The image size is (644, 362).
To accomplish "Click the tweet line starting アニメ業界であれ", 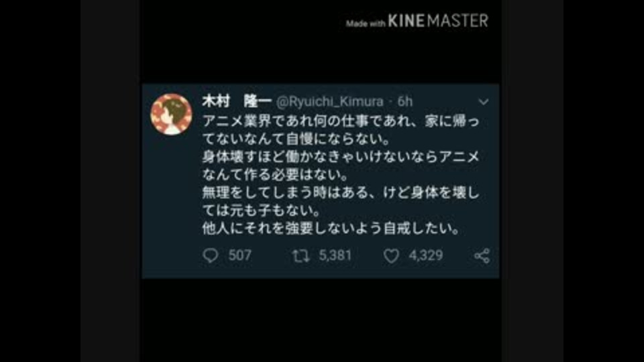I will tap(341, 121).
